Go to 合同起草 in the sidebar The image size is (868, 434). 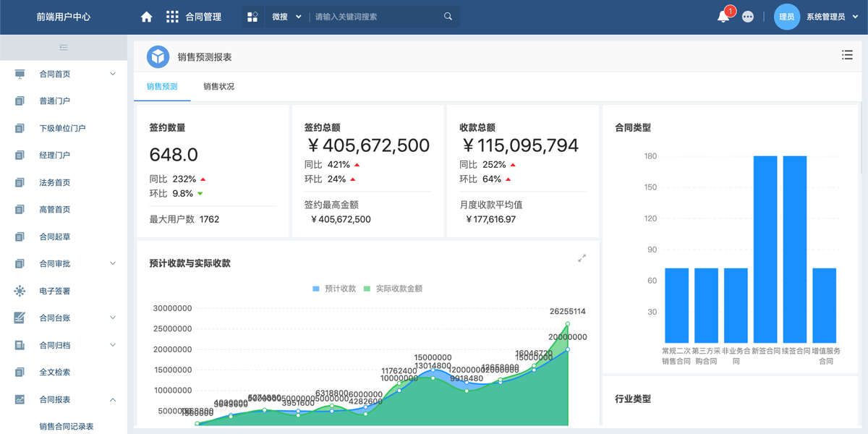point(55,237)
